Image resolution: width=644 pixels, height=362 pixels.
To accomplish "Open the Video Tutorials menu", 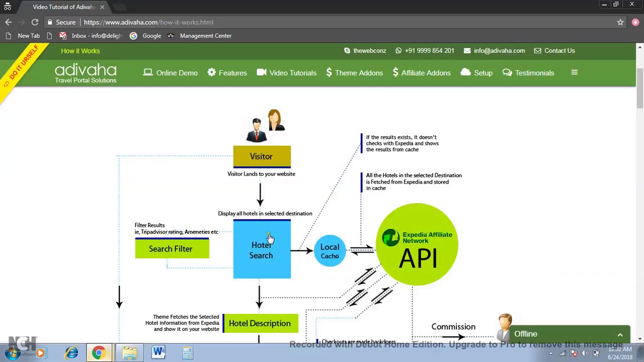I will (x=287, y=73).
